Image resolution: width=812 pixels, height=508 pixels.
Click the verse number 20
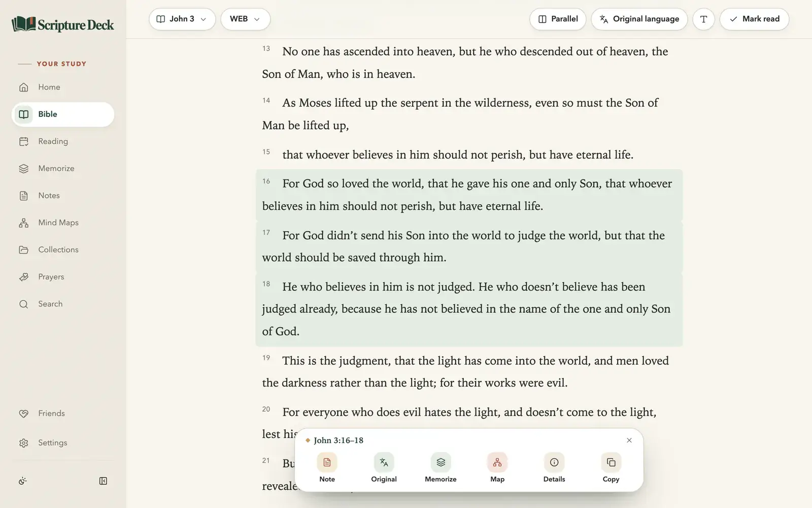[x=266, y=409]
